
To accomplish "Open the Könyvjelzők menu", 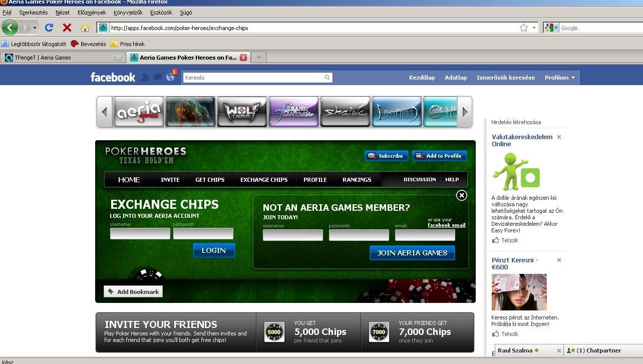I will pyautogui.click(x=128, y=13).
